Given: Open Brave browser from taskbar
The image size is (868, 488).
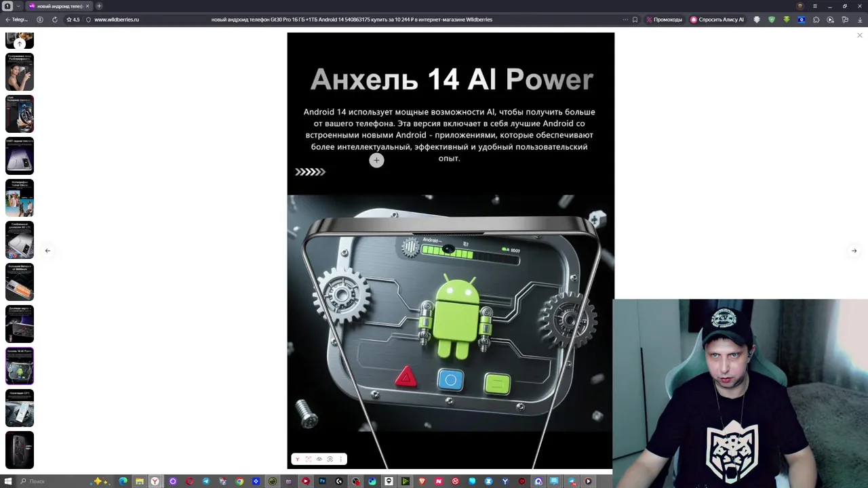Looking at the screenshot, I should pyautogui.click(x=422, y=481).
